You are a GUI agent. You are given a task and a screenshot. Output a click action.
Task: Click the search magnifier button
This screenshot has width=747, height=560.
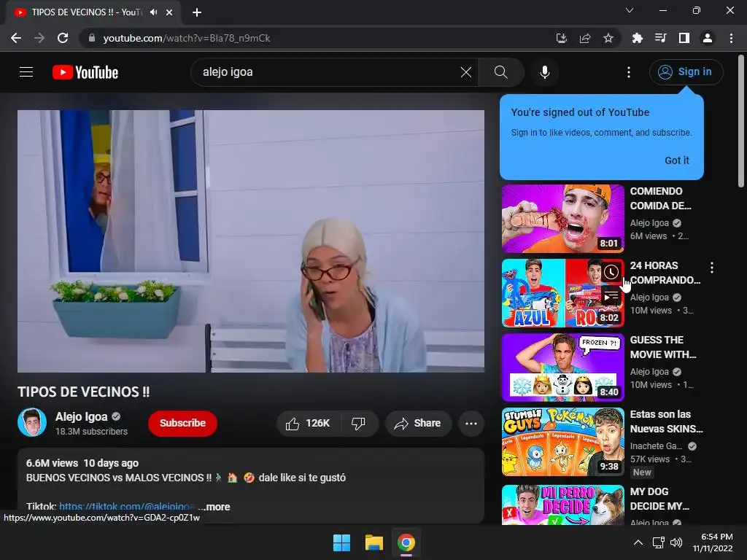(x=500, y=72)
